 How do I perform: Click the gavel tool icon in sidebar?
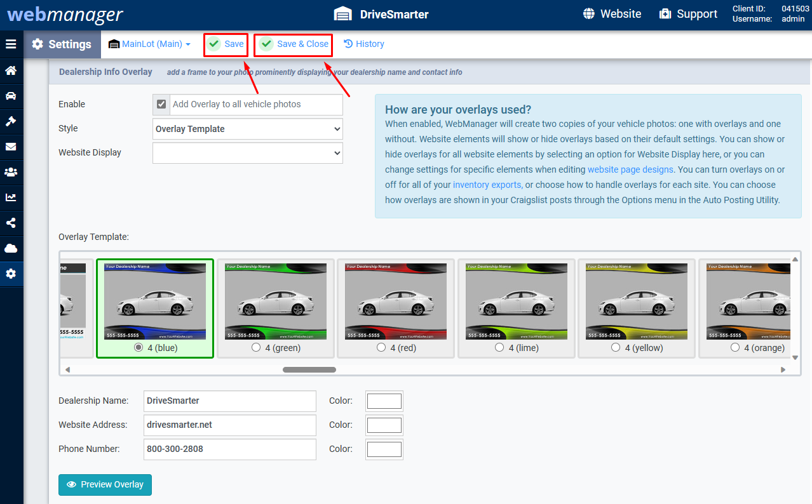(x=11, y=121)
